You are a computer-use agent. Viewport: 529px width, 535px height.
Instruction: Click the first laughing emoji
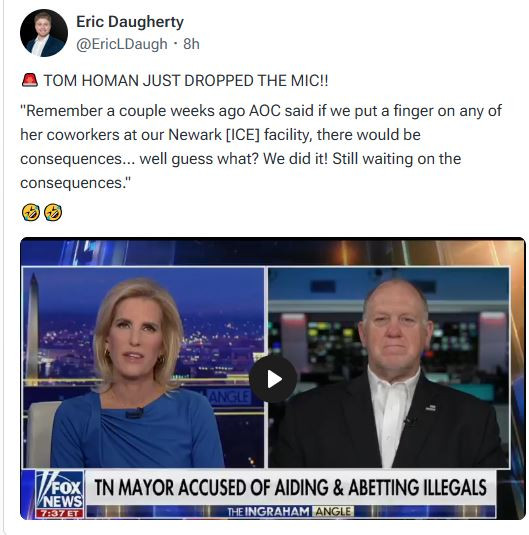[31, 212]
